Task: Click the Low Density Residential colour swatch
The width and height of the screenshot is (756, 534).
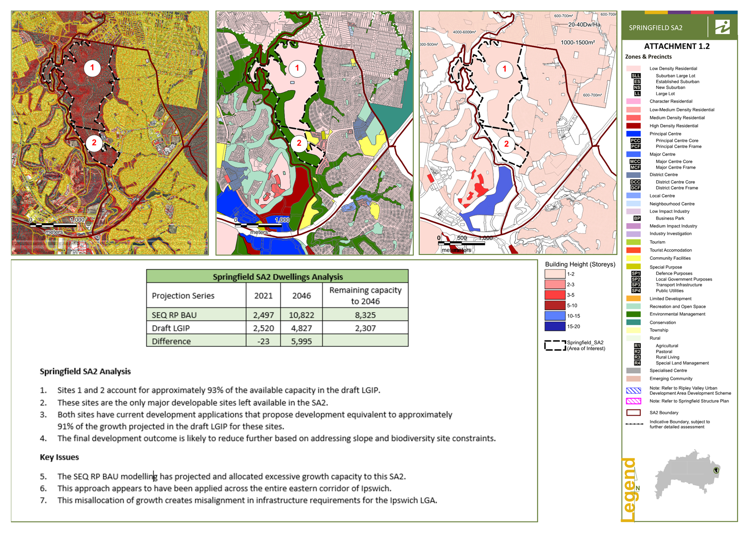Action: (x=634, y=68)
